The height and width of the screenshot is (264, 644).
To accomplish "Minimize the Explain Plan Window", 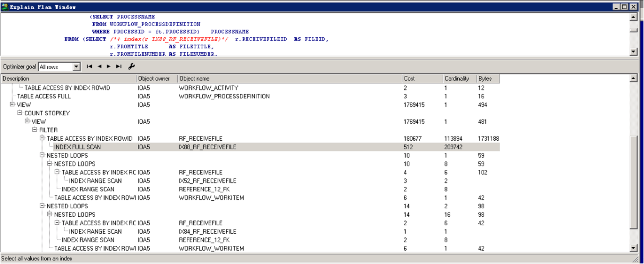I will (x=616, y=7).
